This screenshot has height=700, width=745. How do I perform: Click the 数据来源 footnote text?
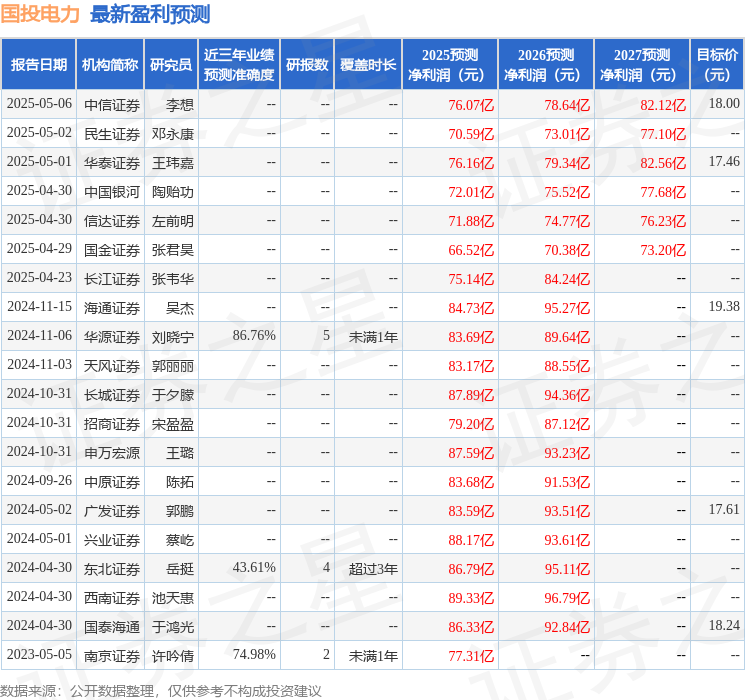pyautogui.click(x=161, y=690)
